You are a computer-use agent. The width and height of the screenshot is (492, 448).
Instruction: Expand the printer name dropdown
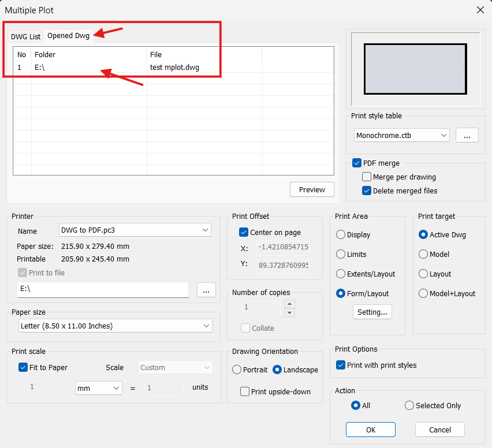135,230
